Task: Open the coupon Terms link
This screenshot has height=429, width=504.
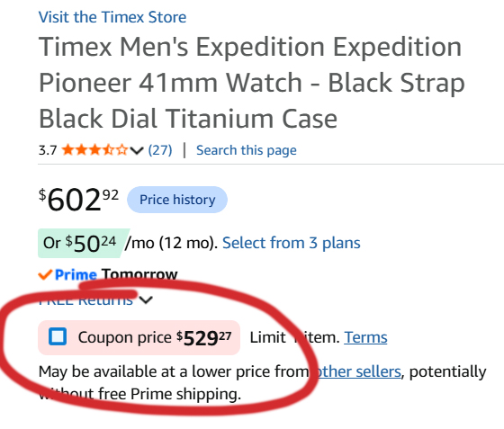Action: [365, 337]
